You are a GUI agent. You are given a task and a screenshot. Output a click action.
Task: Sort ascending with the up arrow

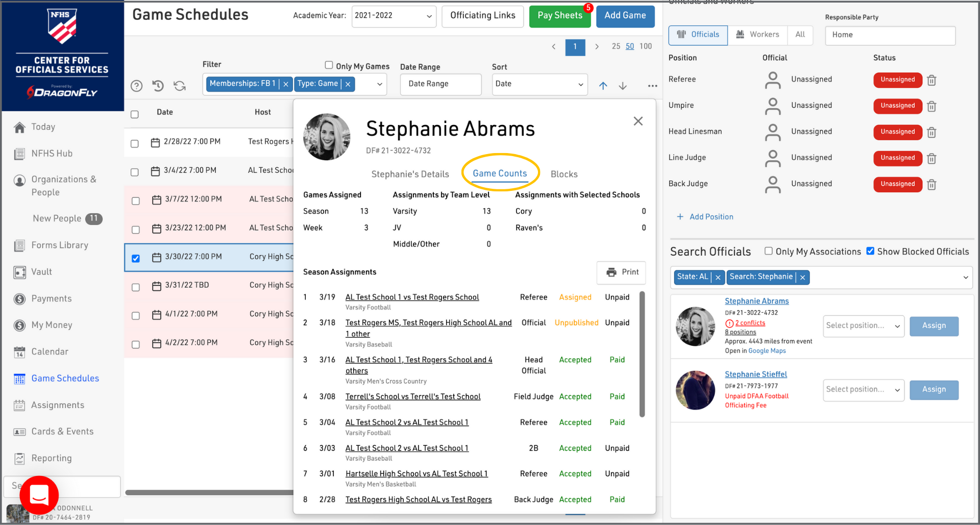click(603, 86)
